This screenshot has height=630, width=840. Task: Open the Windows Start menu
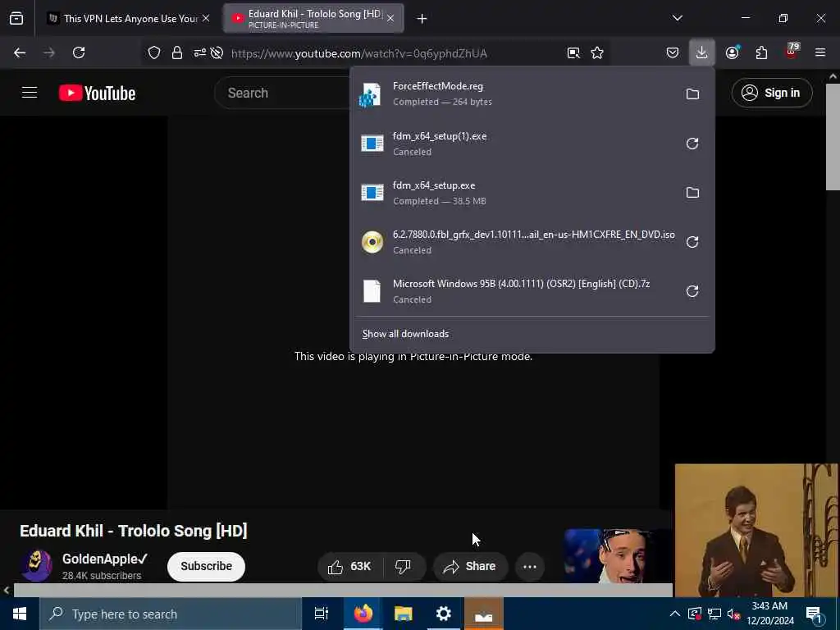(20, 614)
